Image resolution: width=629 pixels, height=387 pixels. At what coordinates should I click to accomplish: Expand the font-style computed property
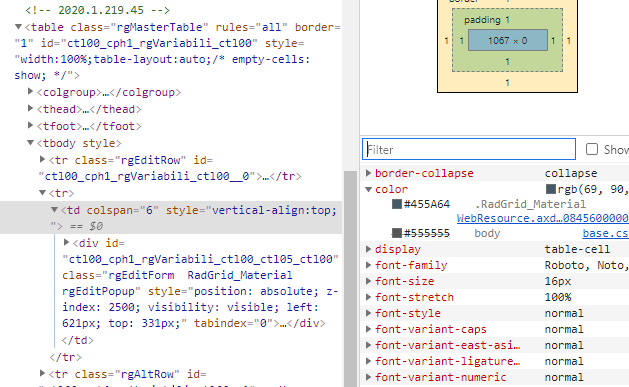pyautogui.click(x=368, y=313)
